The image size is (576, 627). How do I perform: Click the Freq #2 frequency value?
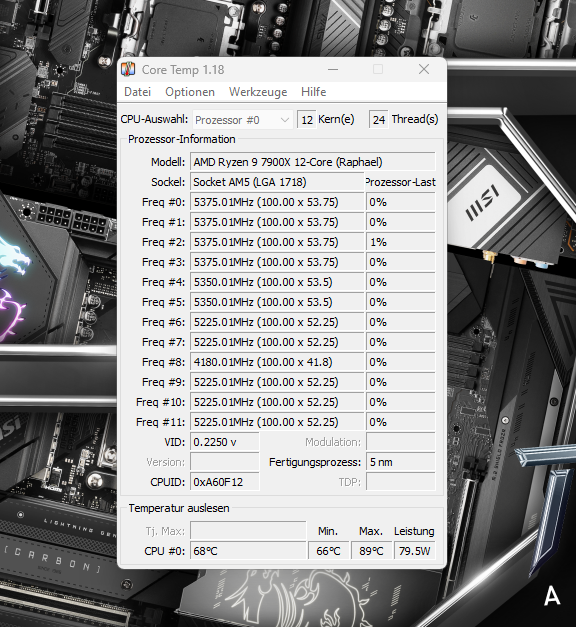277,242
